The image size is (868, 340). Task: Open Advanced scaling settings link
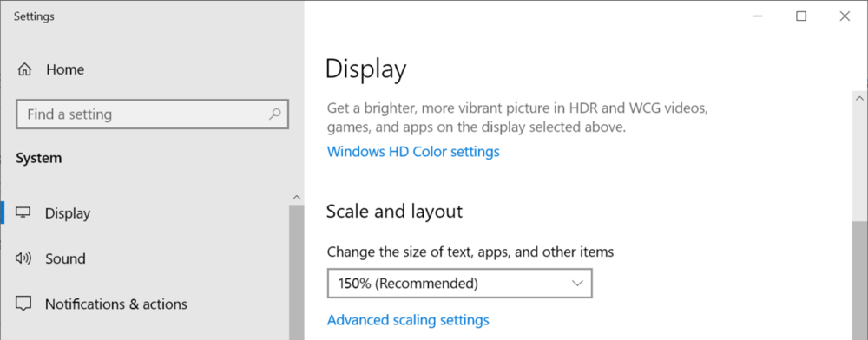[408, 320]
